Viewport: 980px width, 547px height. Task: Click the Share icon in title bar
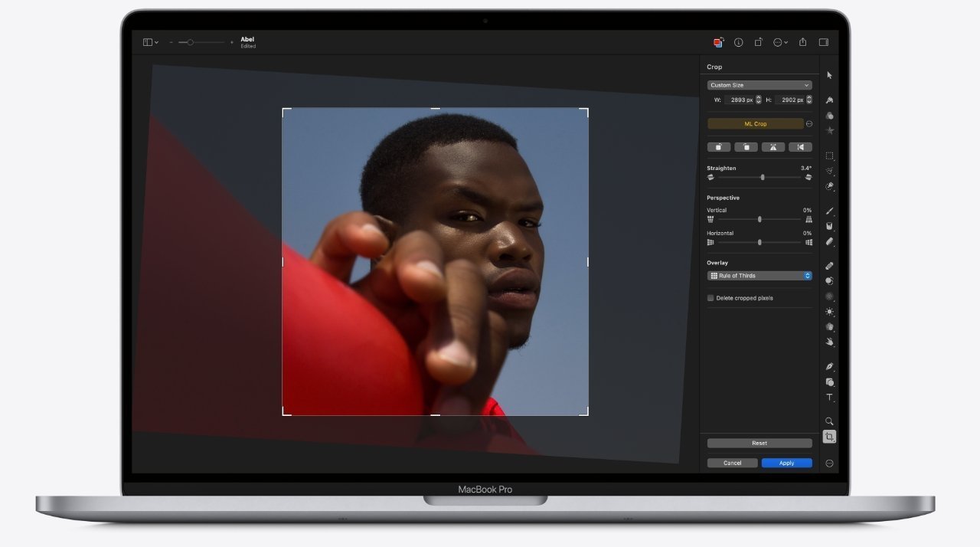point(802,42)
